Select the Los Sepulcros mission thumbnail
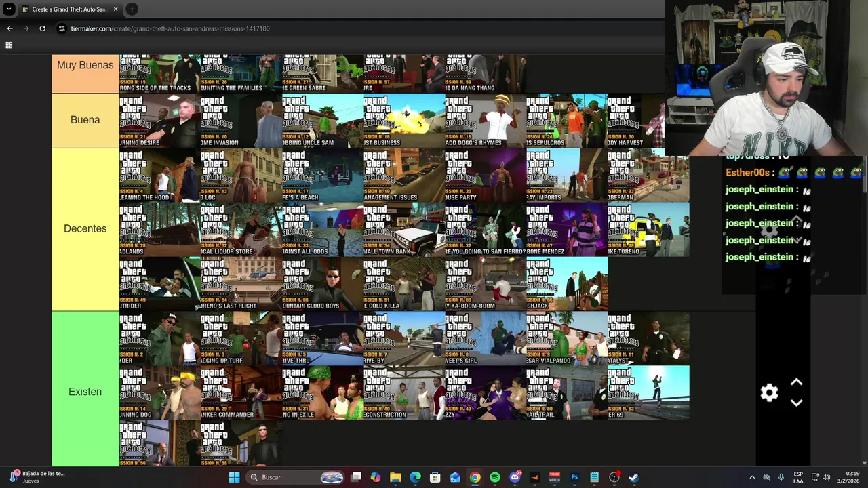 point(567,121)
